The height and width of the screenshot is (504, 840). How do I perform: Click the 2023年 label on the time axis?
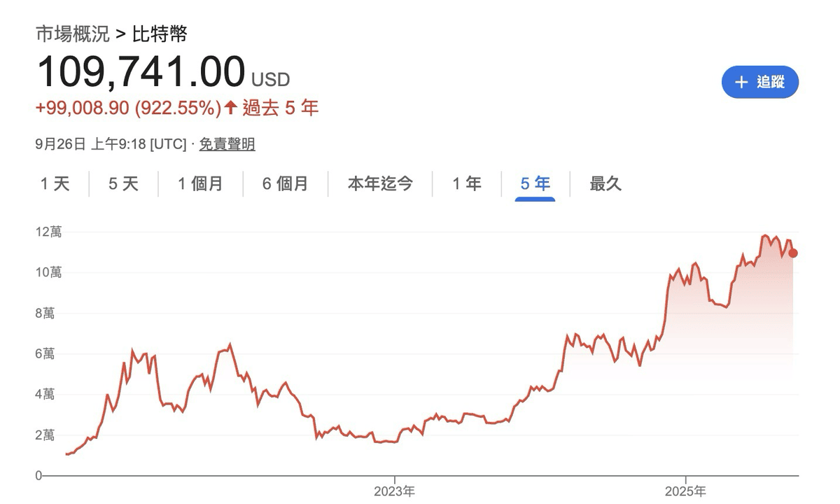click(x=394, y=491)
